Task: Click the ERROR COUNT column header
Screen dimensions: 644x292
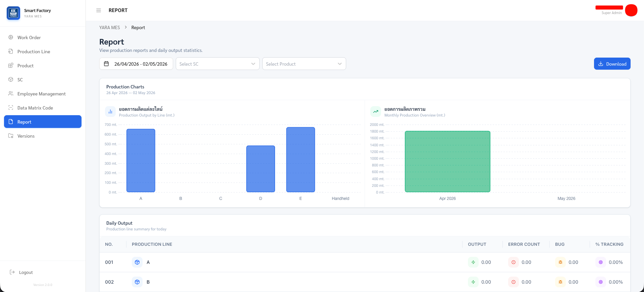Action: point(524,244)
